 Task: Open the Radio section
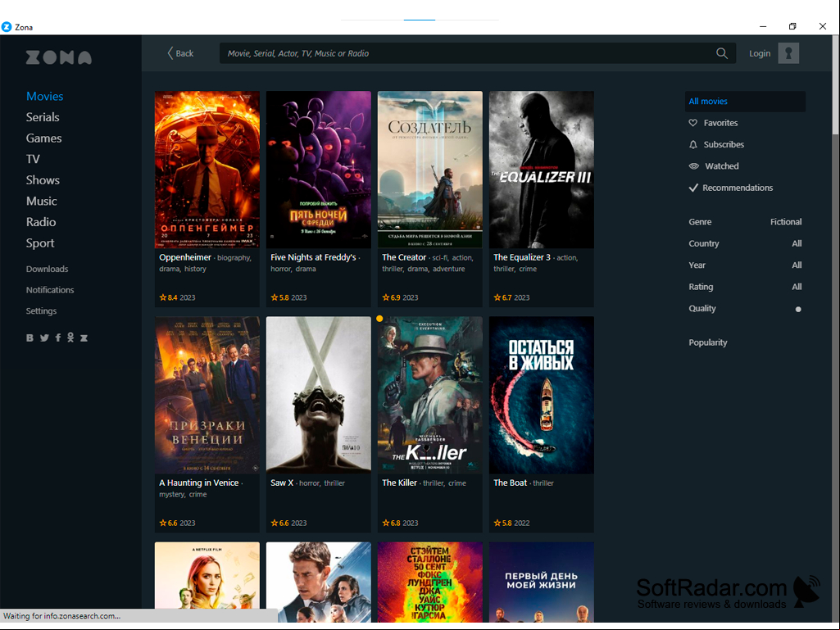pos(41,222)
